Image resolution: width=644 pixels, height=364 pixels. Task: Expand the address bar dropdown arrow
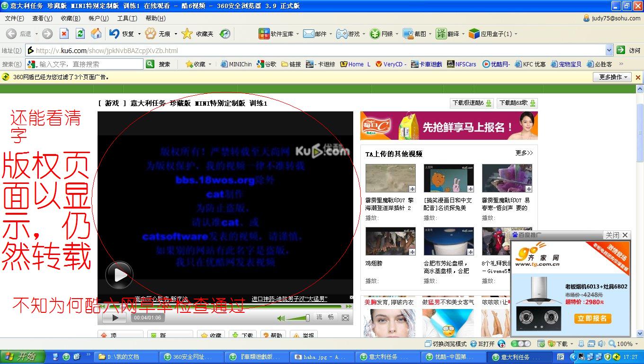click(609, 50)
